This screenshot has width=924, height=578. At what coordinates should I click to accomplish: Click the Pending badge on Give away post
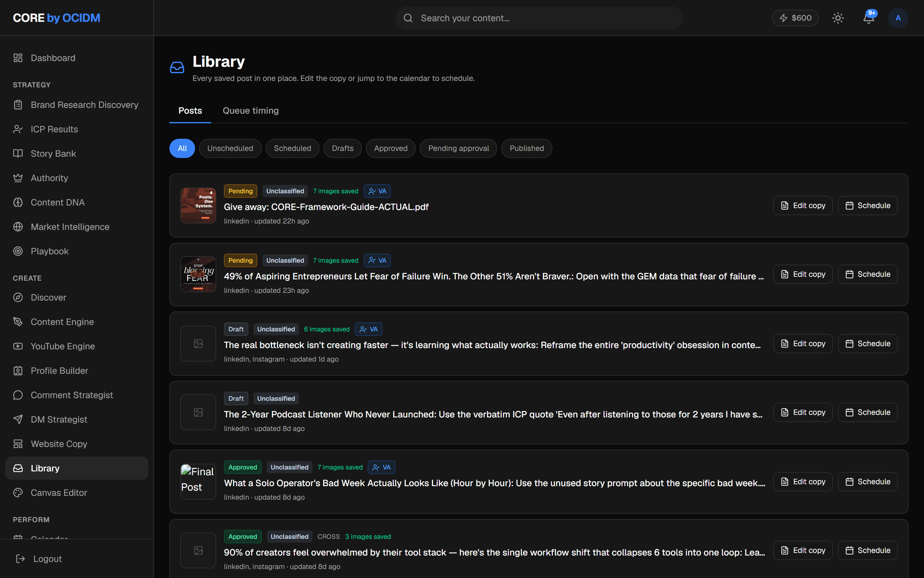point(241,191)
